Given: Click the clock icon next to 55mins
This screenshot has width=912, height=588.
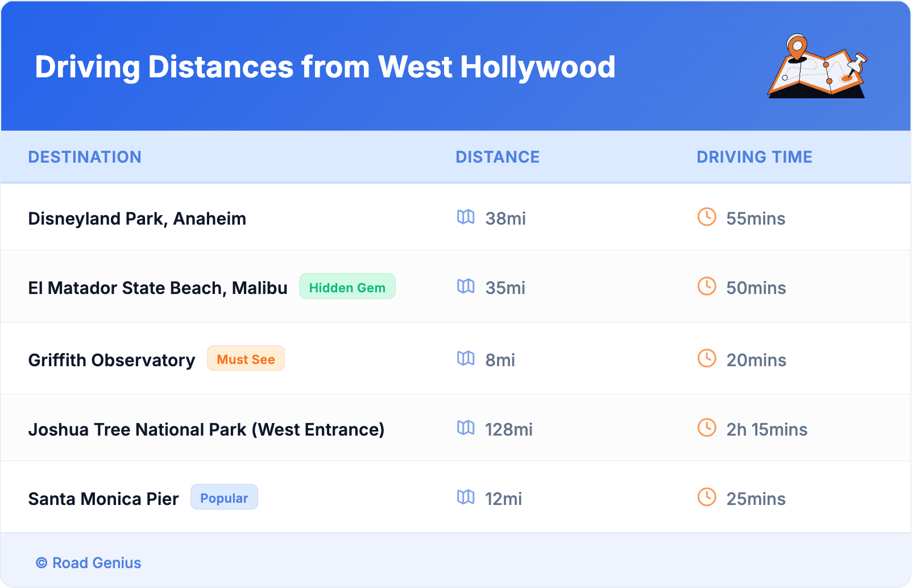Looking at the screenshot, I should pos(707,217).
